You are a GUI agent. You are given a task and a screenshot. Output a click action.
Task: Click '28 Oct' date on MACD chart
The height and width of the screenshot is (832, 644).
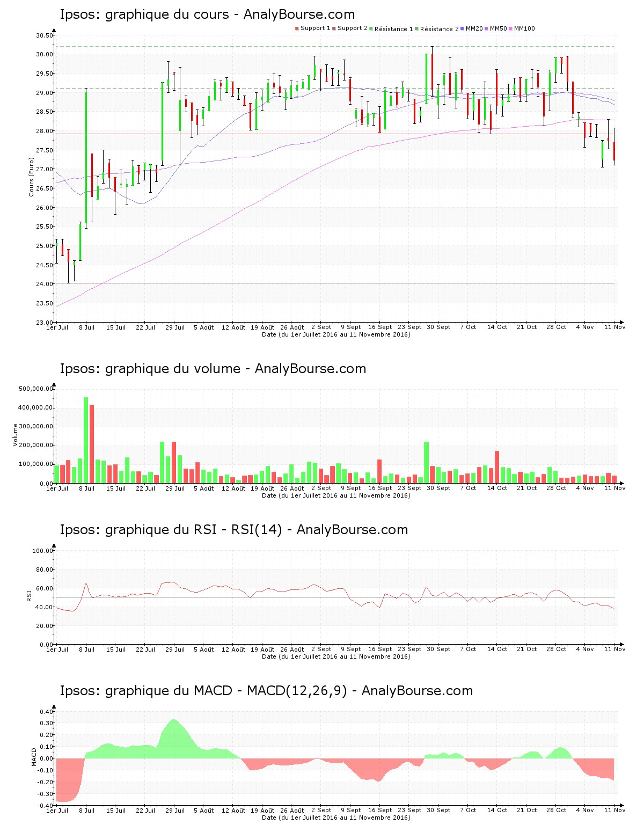coord(557,811)
